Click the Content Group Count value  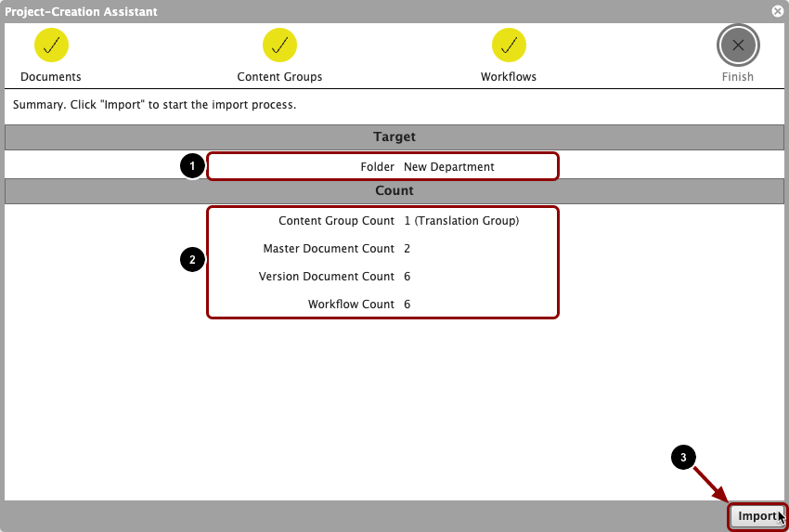coord(461,220)
